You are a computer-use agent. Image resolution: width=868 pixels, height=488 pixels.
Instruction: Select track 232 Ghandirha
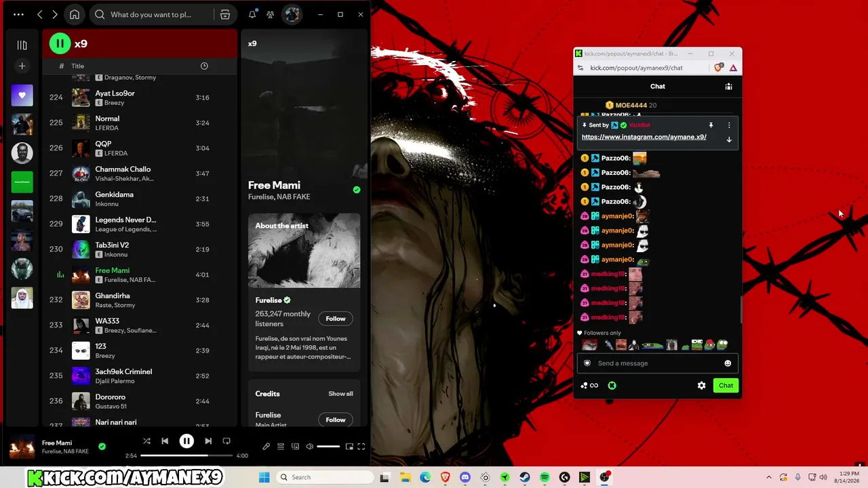click(x=139, y=300)
